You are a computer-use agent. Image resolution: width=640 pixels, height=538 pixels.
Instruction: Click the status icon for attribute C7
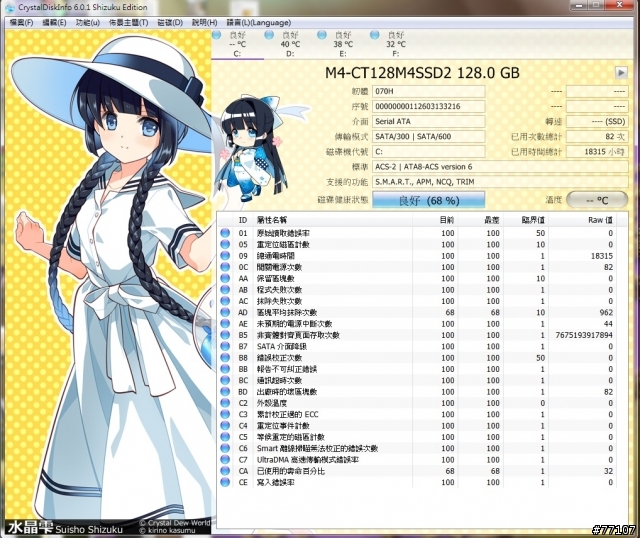coord(225,460)
